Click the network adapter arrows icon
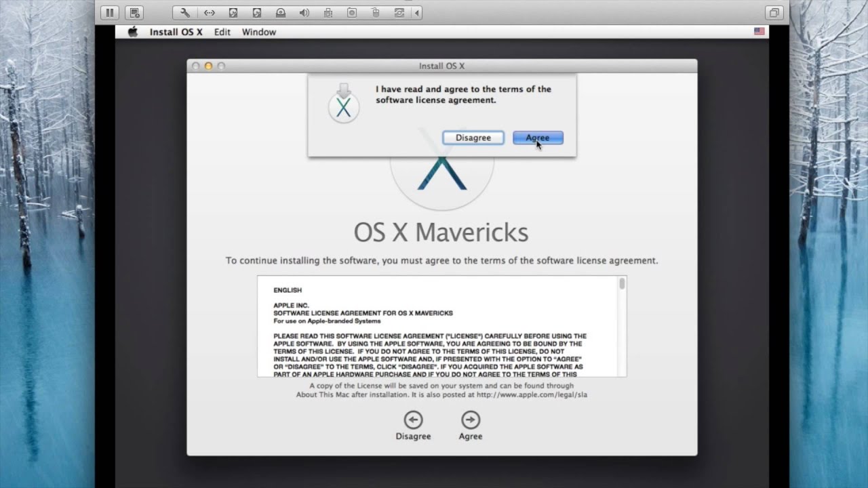This screenshot has width=868, height=488. point(210,13)
